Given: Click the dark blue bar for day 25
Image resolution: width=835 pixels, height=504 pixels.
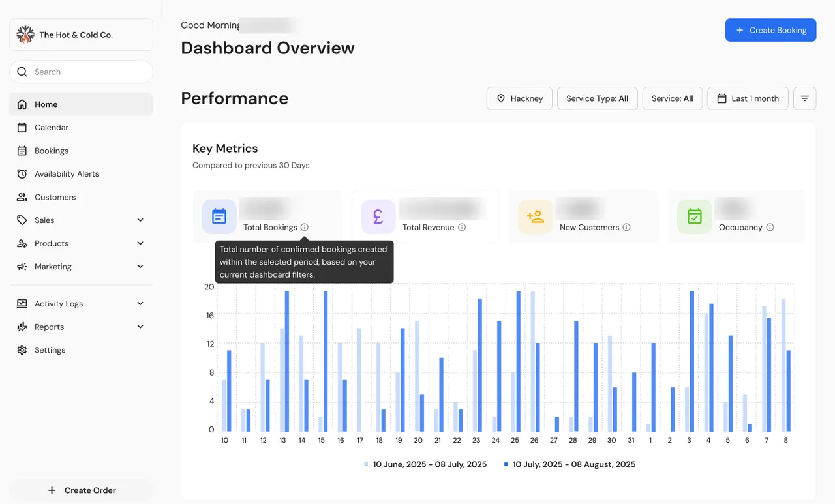Looking at the screenshot, I should [x=519, y=361].
